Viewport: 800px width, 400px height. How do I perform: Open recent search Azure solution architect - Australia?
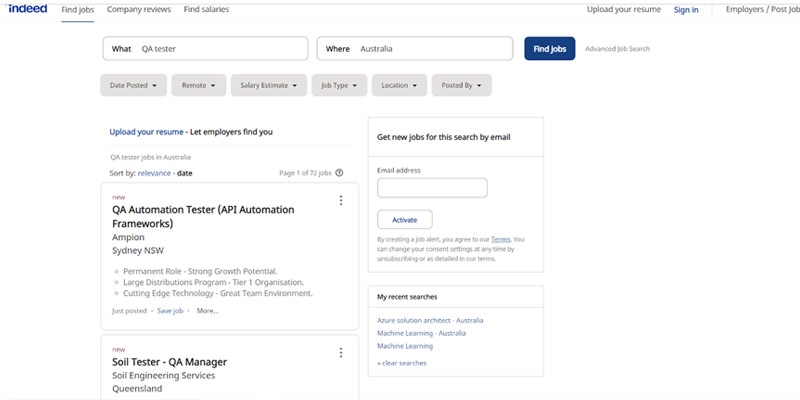430,320
